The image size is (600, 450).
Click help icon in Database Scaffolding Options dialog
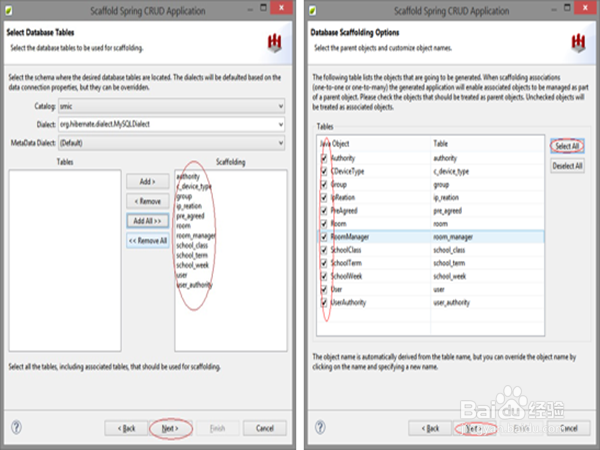tap(320, 427)
